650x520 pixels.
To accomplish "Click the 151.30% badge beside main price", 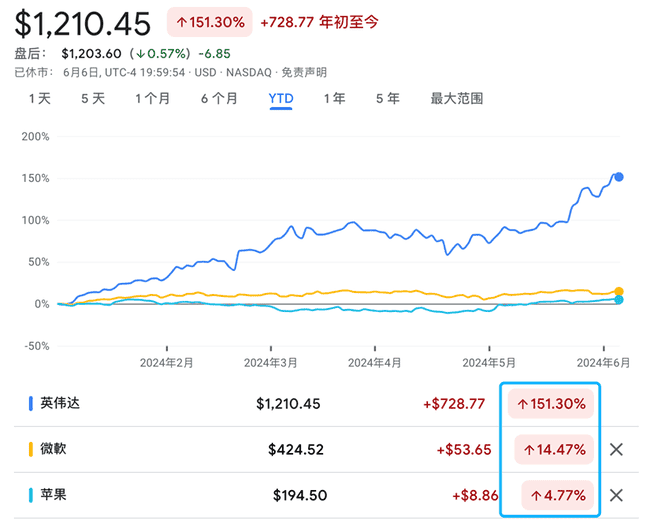I will tap(212, 21).
